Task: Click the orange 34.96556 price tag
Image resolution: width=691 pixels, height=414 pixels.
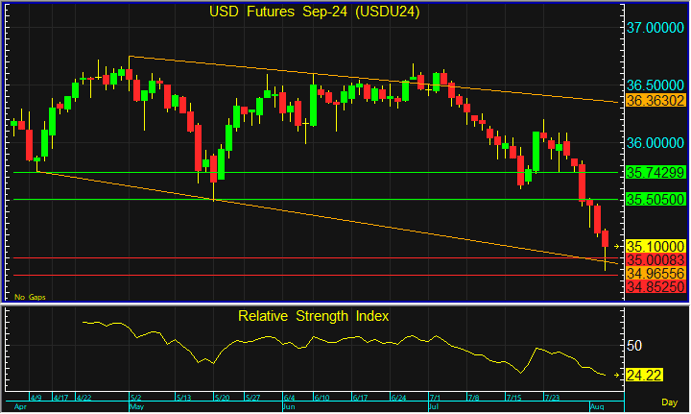Action: click(x=655, y=272)
